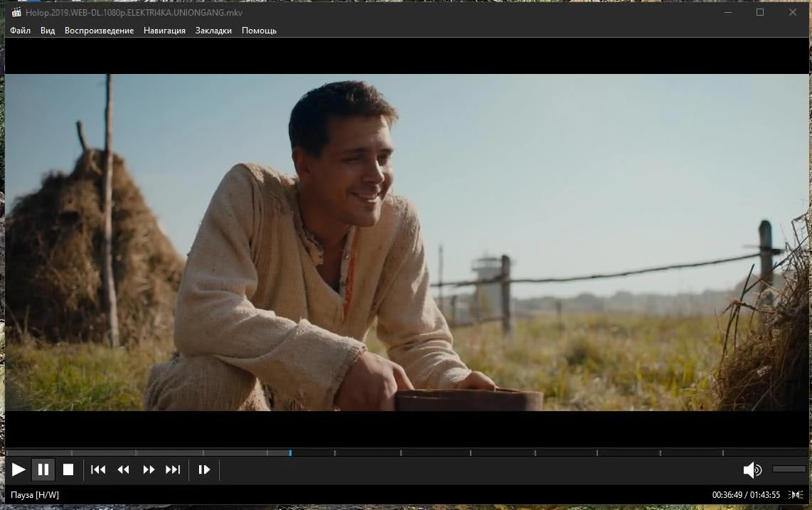Mute audio with the speaker icon
Screen dimensions: 812x510
coord(752,470)
